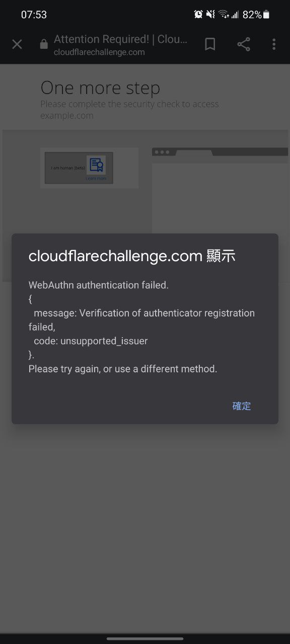Tap the cellular signal strength icon
Viewport: 290px width, 644px height.
coord(235,15)
